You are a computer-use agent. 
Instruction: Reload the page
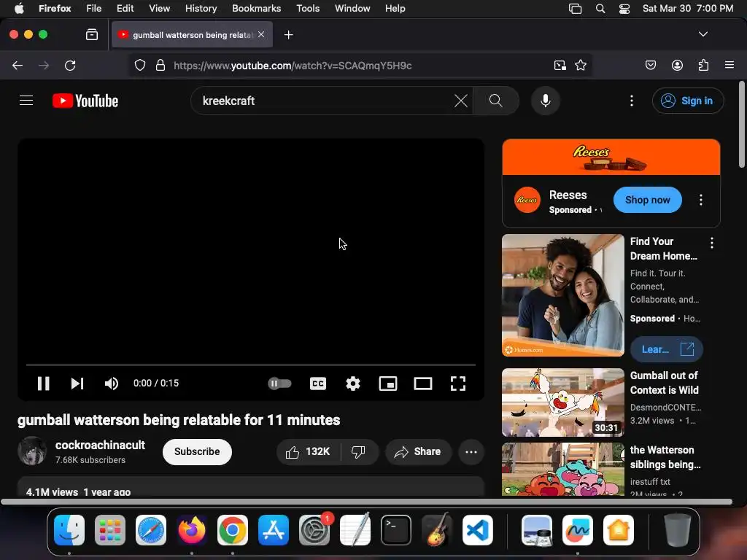tap(70, 65)
